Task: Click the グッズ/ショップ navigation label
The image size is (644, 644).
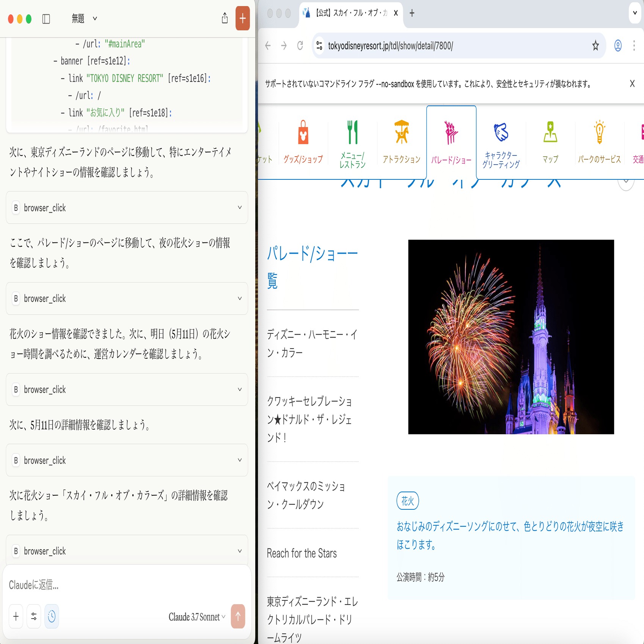Action: (303, 159)
